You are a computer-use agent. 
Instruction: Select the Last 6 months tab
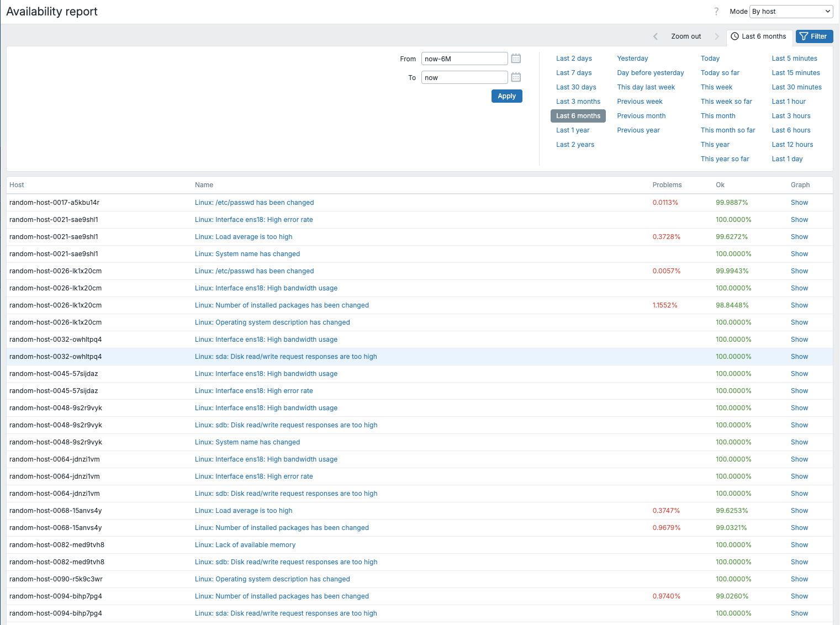tap(759, 36)
